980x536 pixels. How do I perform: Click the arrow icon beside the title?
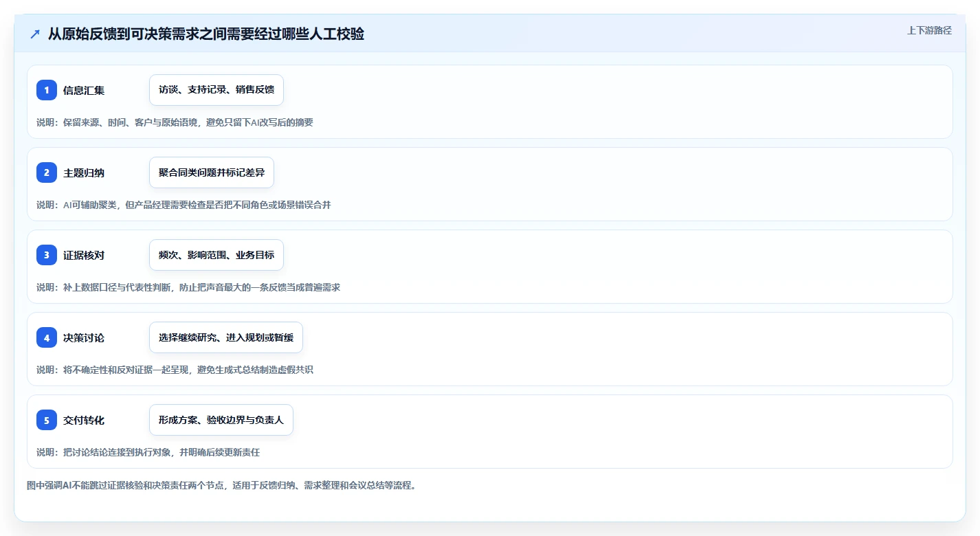(35, 34)
